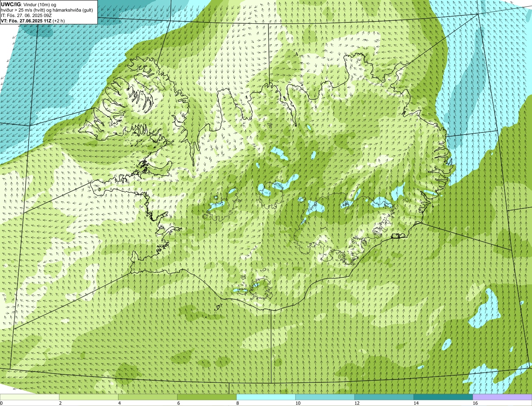Click the 14–16 dark teal legend segment
The width and height of the screenshot is (532, 406).
[x=443, y=397]
